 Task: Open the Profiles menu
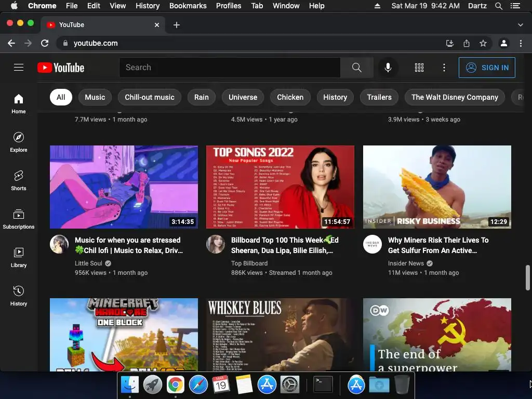click(229, 6)
